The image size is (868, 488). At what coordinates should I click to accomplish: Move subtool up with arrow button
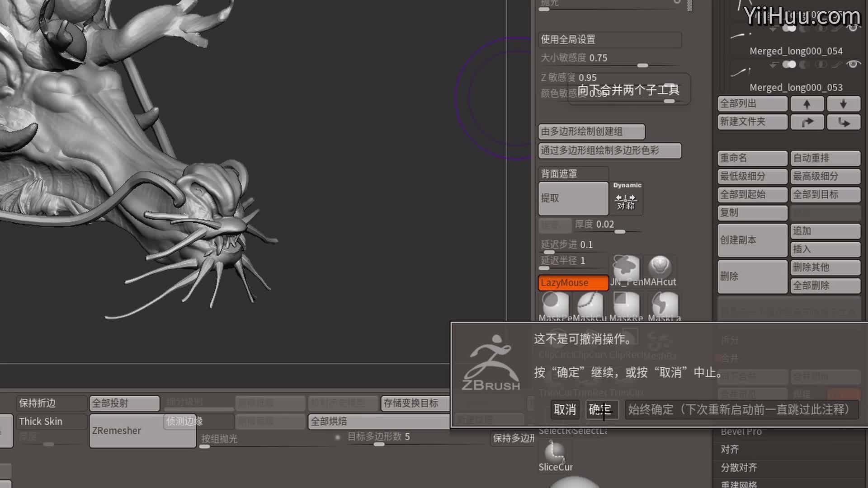[x=807, y=104]
